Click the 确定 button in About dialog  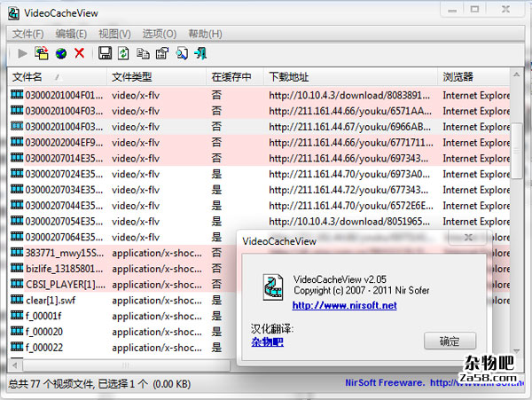click(450, 341)
